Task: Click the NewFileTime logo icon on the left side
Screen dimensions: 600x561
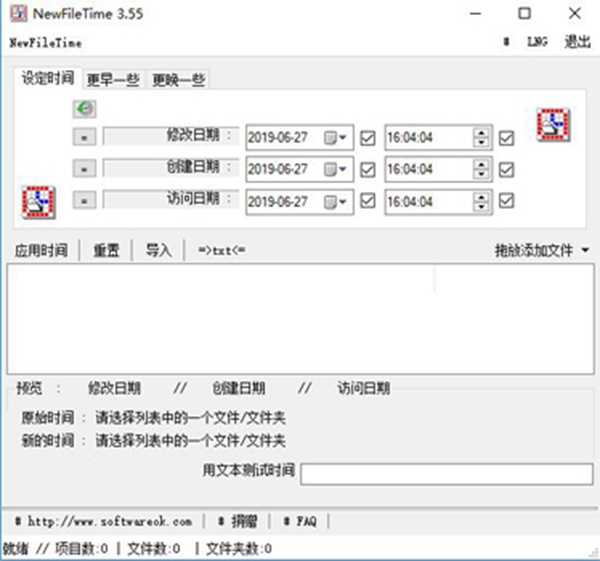Action: click(x=39, y=202)
